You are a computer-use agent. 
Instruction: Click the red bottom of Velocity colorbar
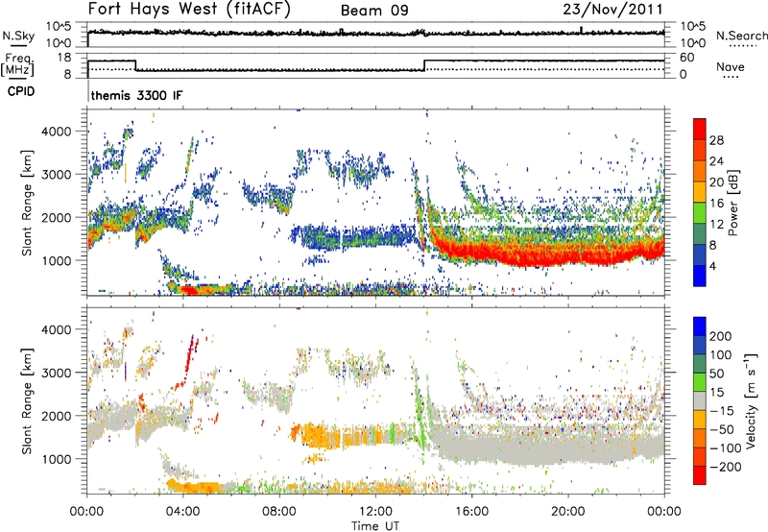pos(700,475)
